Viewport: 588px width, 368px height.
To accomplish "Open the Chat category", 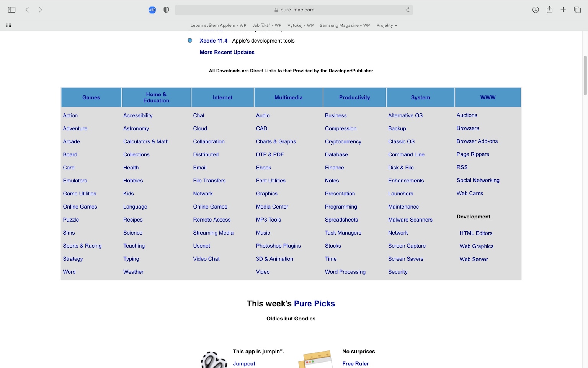I will pos(199,115).
